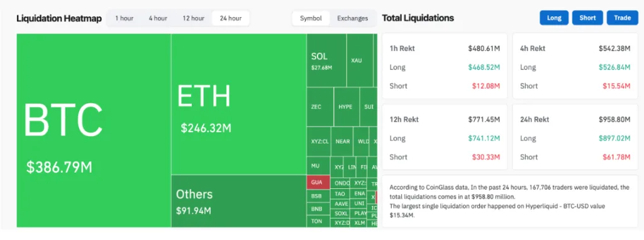Viewport: 644px width, 240px height.
Task: Click the CoinGlass summary paragraph
Action: tap(509, 201)
